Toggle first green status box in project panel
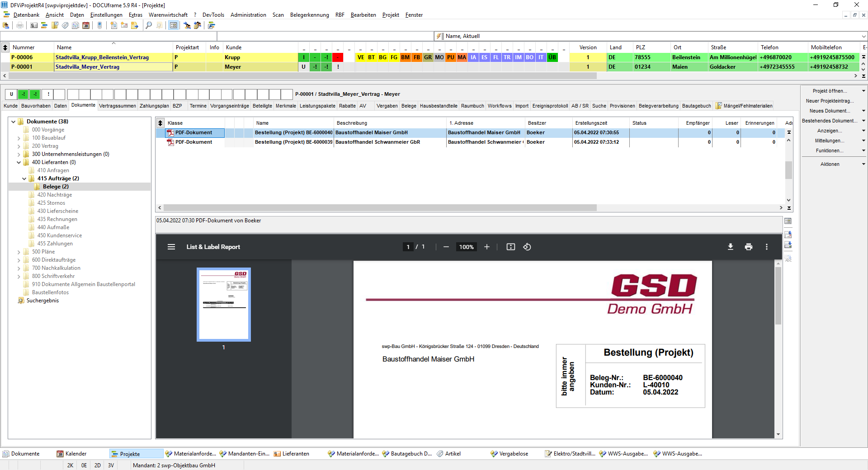Screen dimensions: 868x470 point(23,94)
